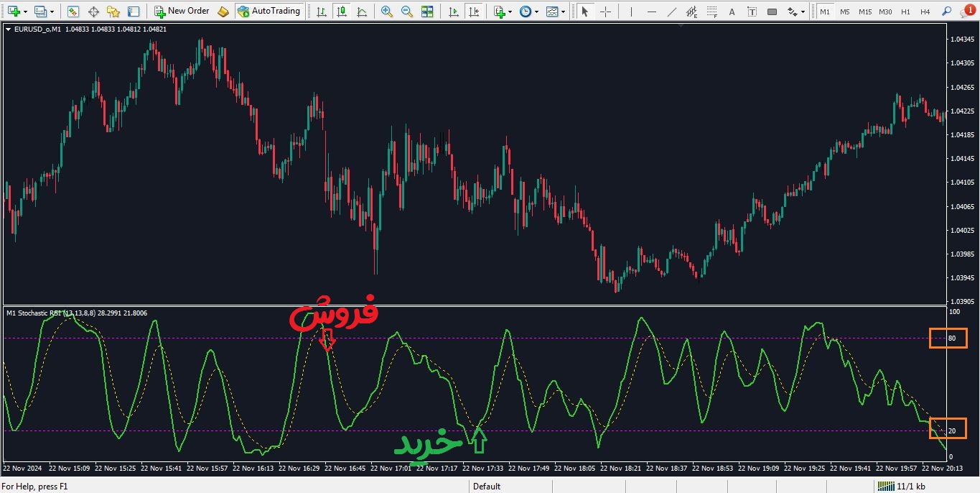Click the For Help, press F1 text

(x=34, y=487)
